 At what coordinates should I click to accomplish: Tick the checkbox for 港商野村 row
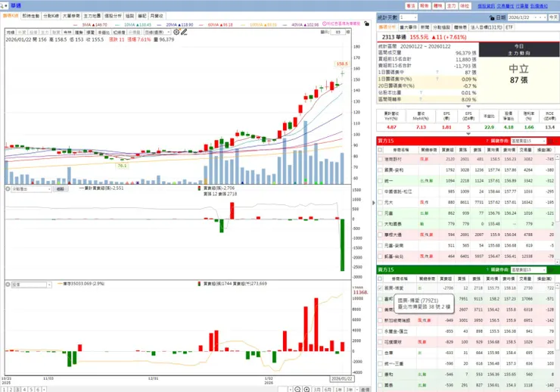point(380,159)
